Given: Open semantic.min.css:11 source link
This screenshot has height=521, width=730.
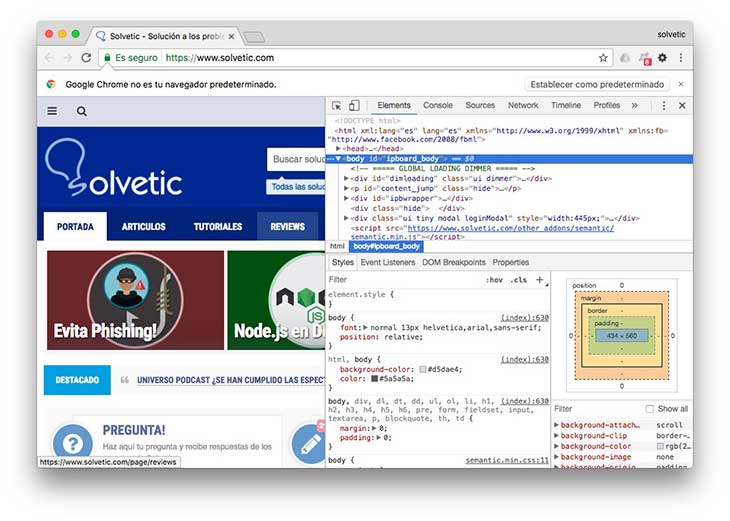Looking at the screenshot, I should [507, 460].
